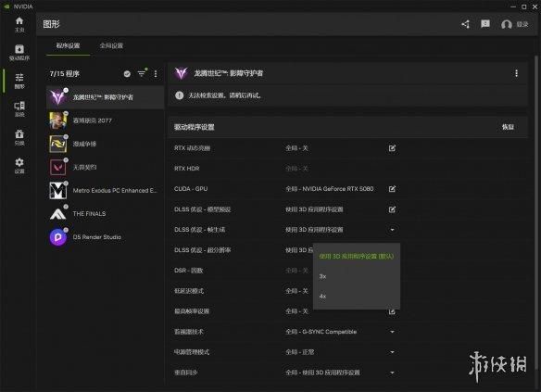
Task: Open program list three-dot menu
Action: [x=156, y=73]
